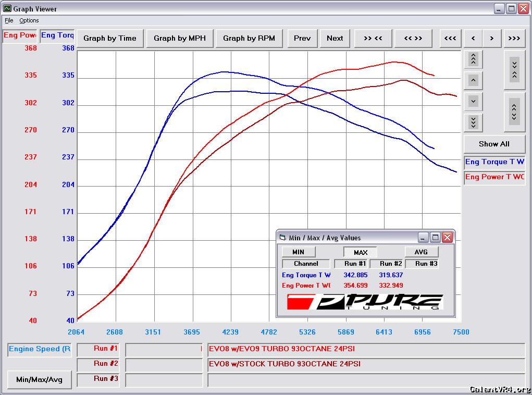Click the single left arrow scroll button
This screenshot has height=395, width=532.
click(473, 38)
